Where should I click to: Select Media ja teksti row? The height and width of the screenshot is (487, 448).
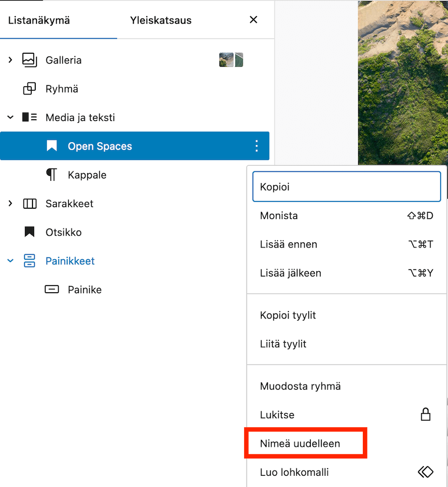[x=134, y=118]
